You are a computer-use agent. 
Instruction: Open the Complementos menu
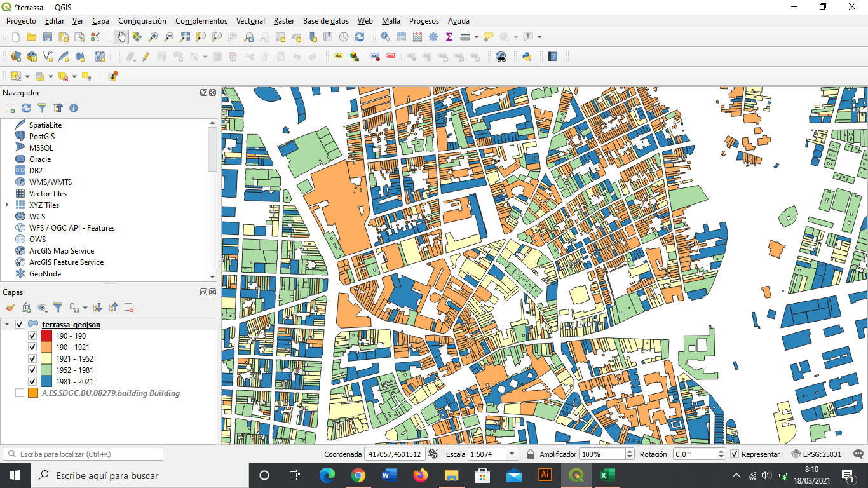click(201, 21)
